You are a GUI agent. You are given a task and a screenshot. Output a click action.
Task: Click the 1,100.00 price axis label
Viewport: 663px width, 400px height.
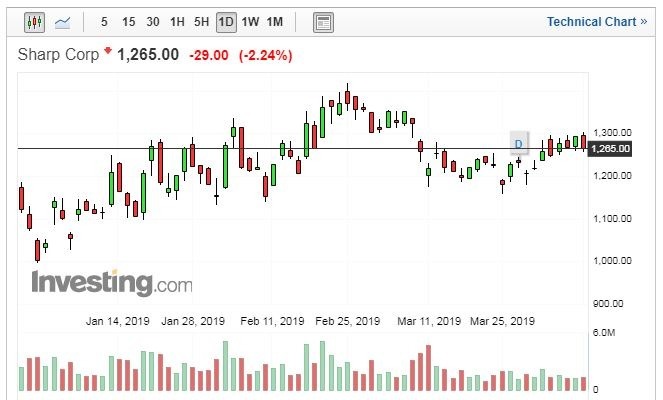point(612,219)
